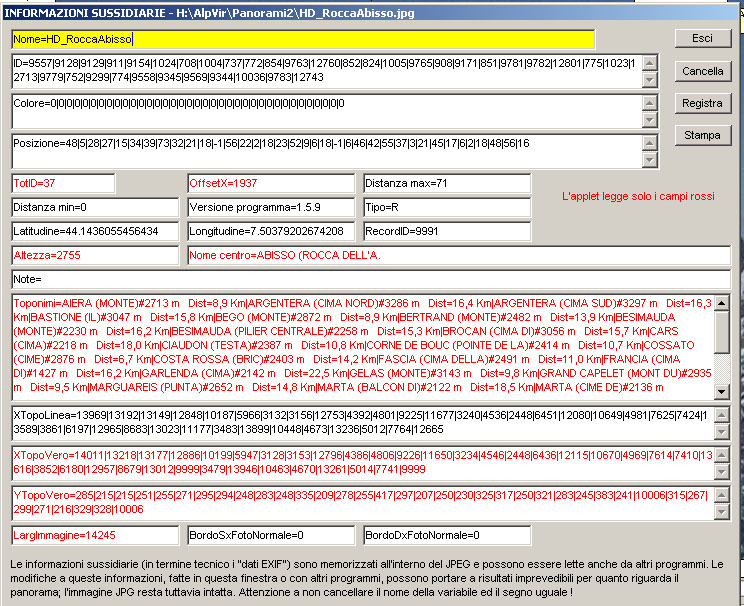
Task: Click the Toponimi scroll-down arrow
Action: point(722,392)
